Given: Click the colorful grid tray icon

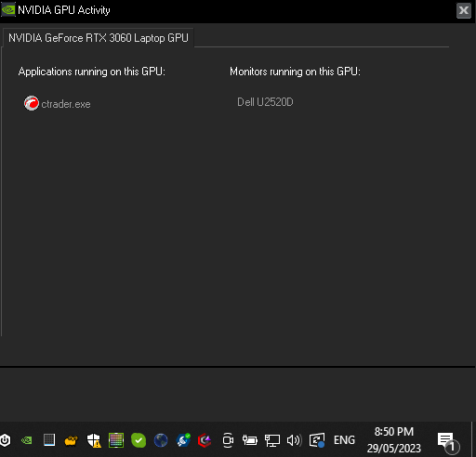Looking at the screenshot, I should pos(116,440).
